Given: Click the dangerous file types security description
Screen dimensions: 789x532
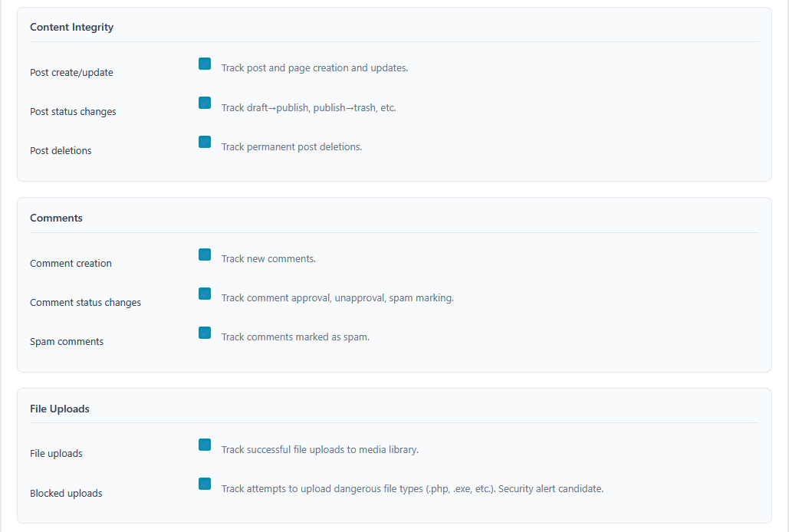Looking at the screenshot, I should click(413, 488).
